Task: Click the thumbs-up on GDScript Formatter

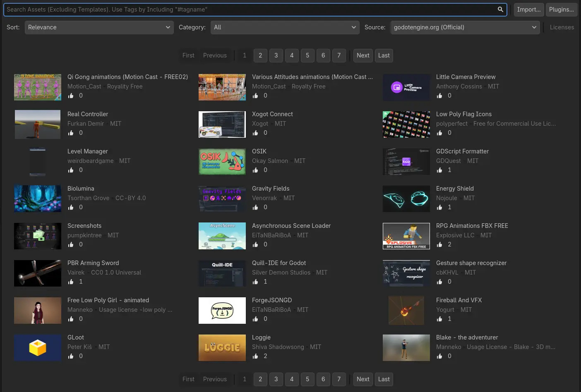Action: (x=439, y=170)
